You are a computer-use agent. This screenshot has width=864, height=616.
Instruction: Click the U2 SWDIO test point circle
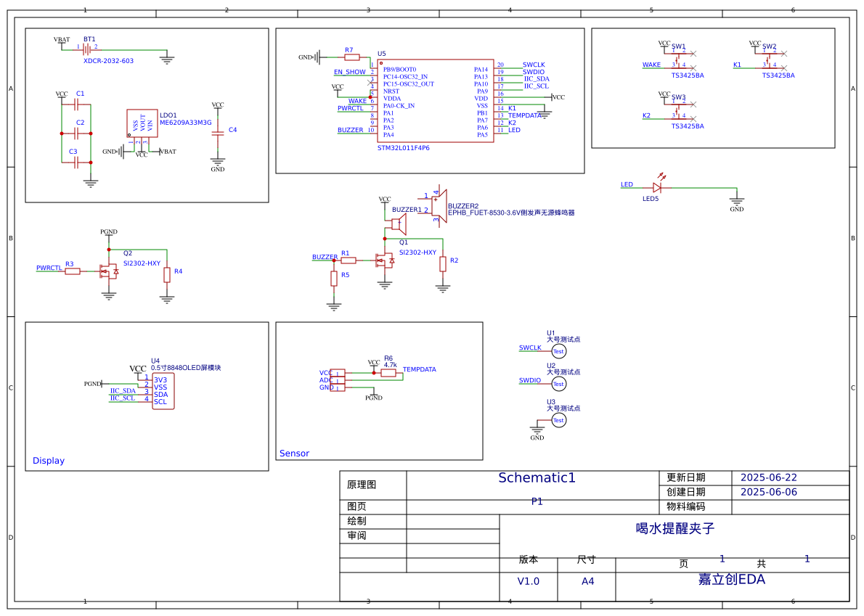tap(559, 384)
